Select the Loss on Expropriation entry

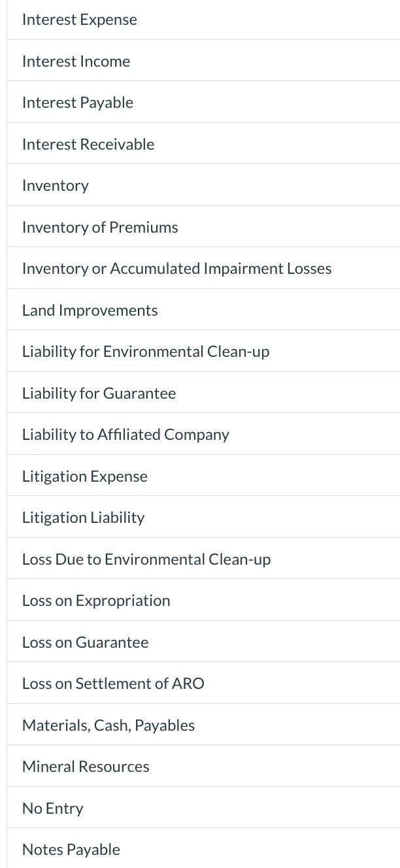coord(96,600)
